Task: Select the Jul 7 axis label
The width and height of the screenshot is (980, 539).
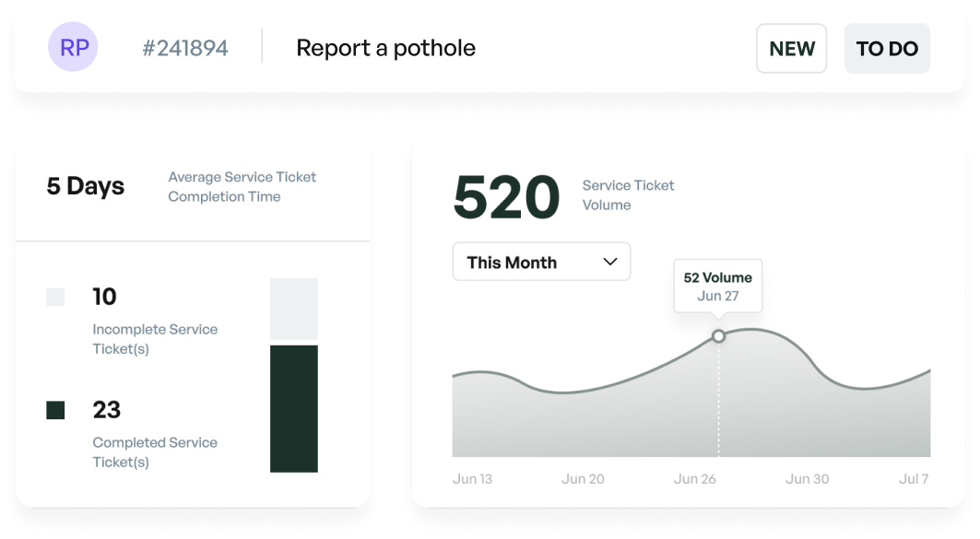Action: click(x=913, y=479)
